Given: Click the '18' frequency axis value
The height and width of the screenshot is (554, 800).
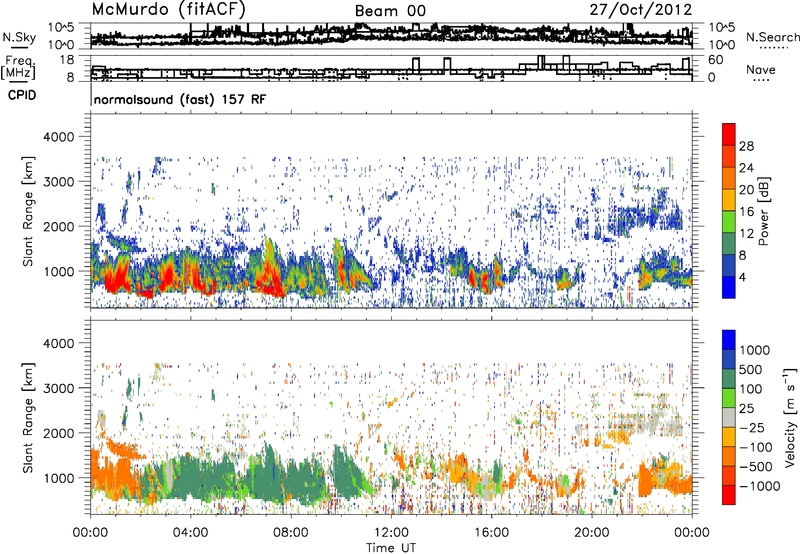Looking at the screenshot, I should coord(66,60).
